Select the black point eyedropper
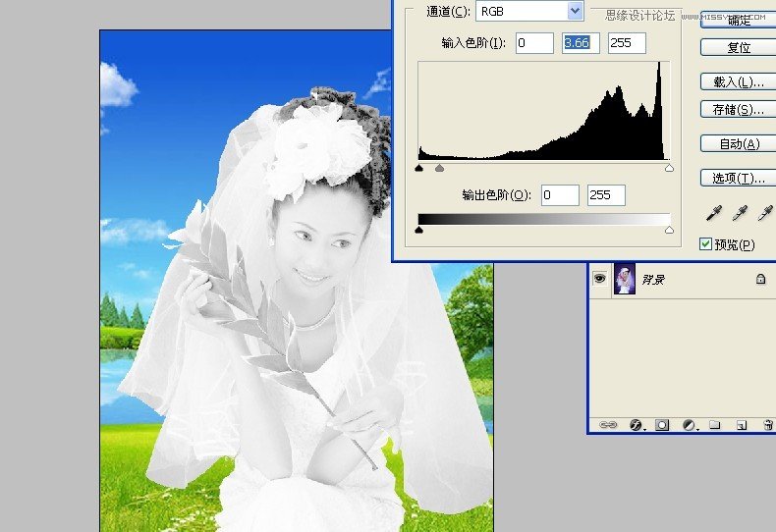 click(x=714, y=213)
